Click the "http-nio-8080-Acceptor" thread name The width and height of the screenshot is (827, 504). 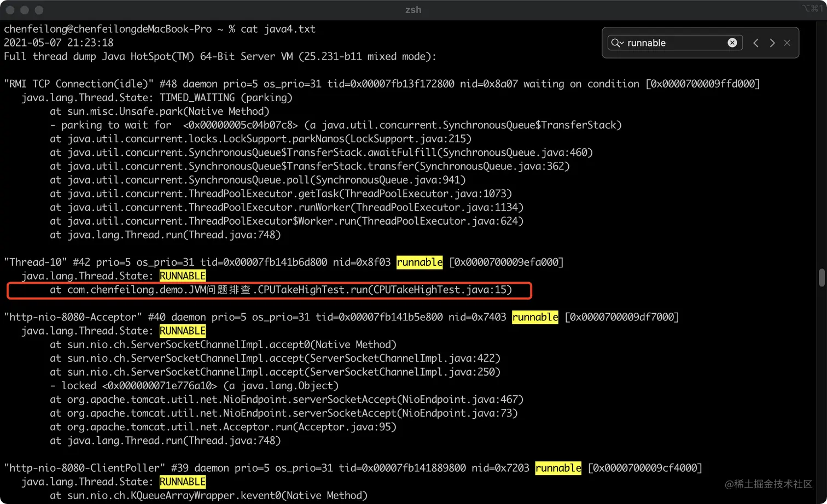point(73,317)
